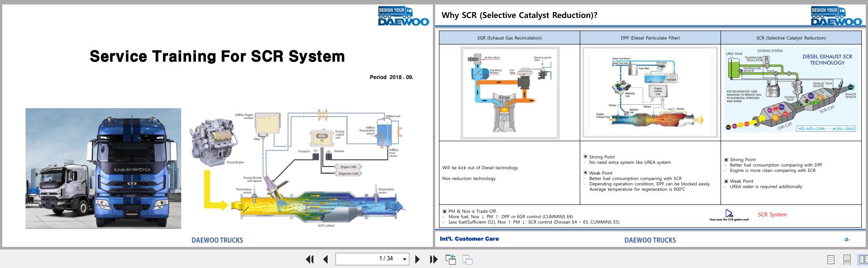Image resolution: width=868 pixels, height=268 pixels.
Task: Click the DPF diagram image
Action: coord(650,92)
